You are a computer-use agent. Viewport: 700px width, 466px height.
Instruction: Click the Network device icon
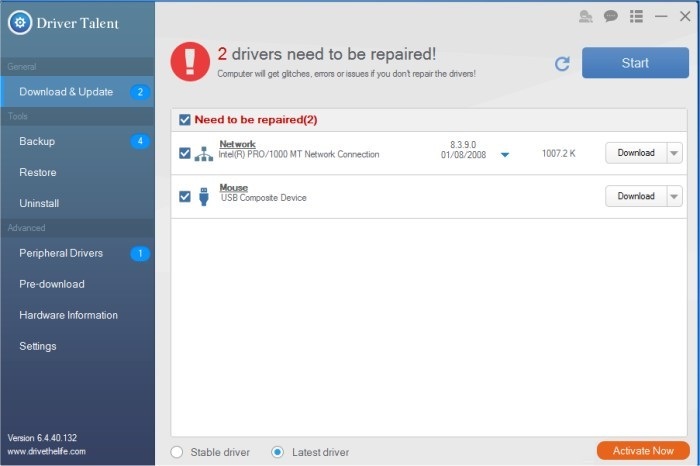(204, 154)
